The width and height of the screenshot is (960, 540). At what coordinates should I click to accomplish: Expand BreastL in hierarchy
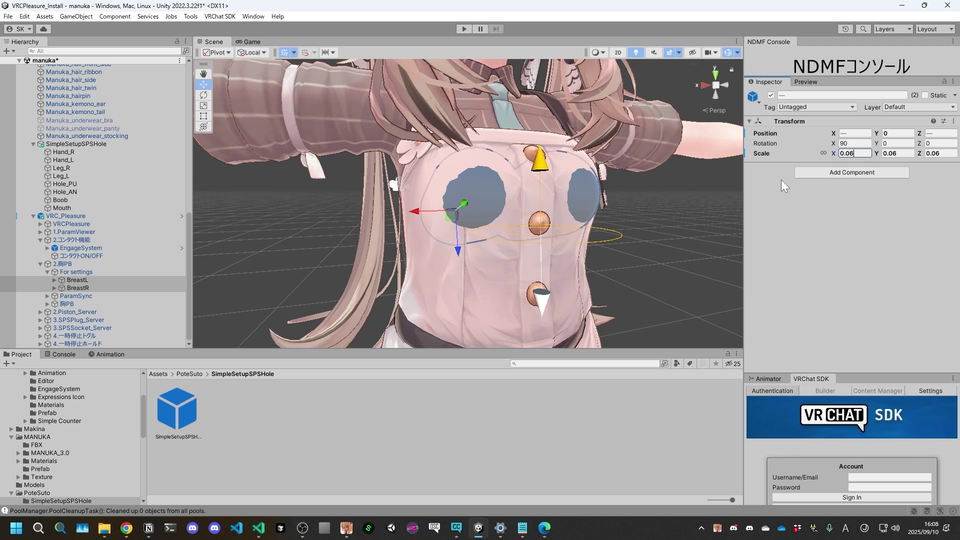tap(54, 280)
